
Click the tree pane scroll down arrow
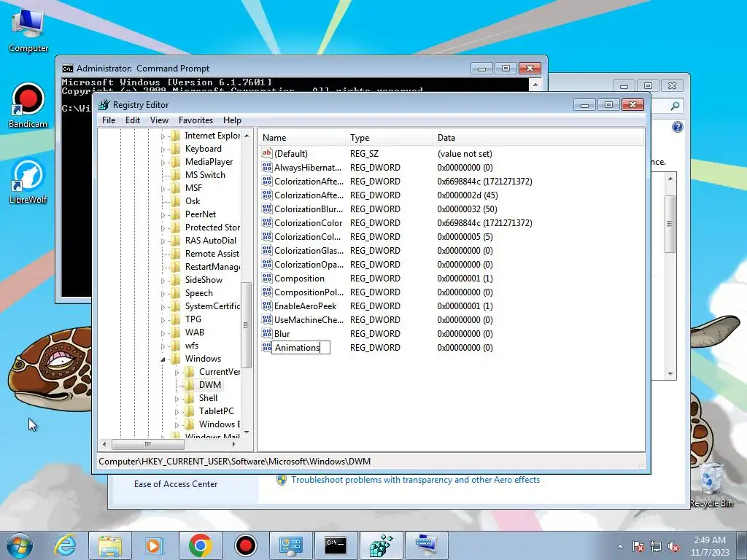point(247,432)
